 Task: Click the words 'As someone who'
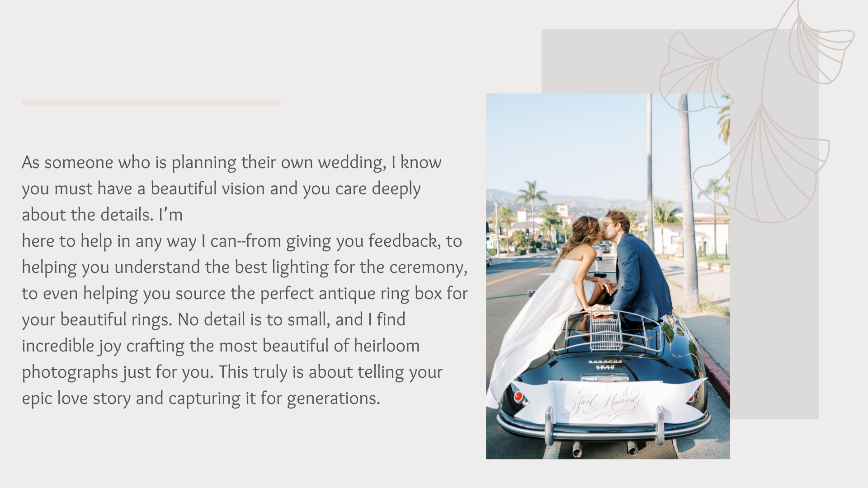[x=86, y=163]
